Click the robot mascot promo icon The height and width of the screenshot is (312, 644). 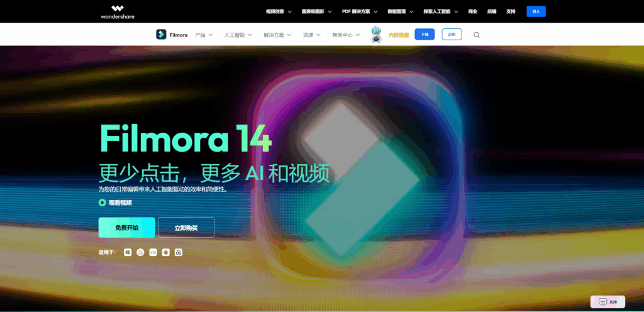[x=376, y=35]
